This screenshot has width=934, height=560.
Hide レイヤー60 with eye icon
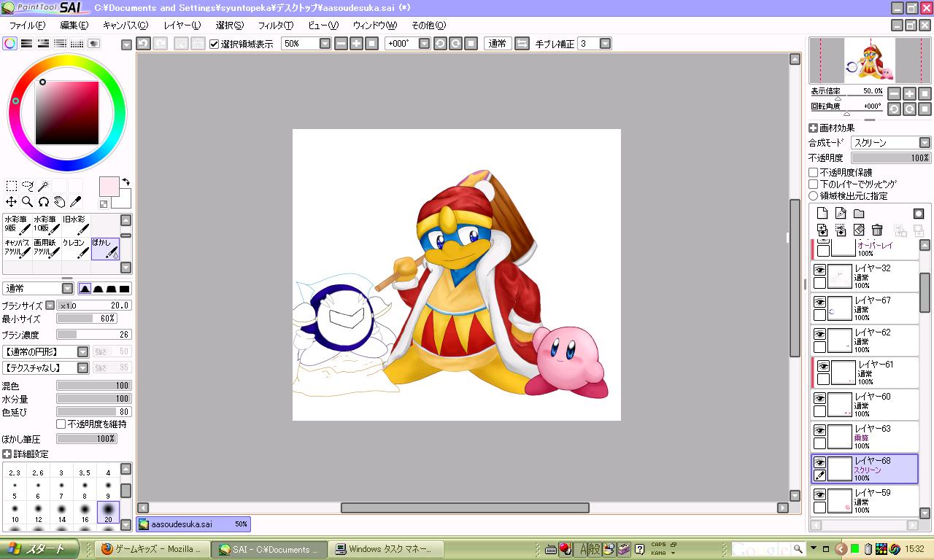click(820, 398)
